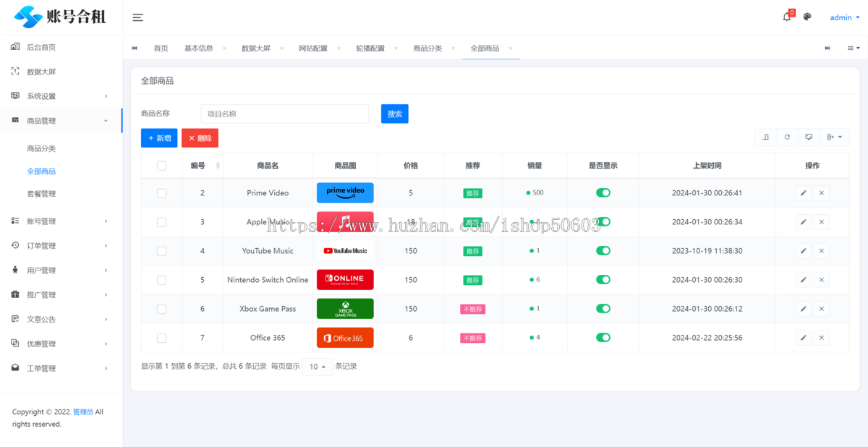Expand 账号管理 in the sidebar
The height and width of the screenshot is (447, 868).
(61, 221)
